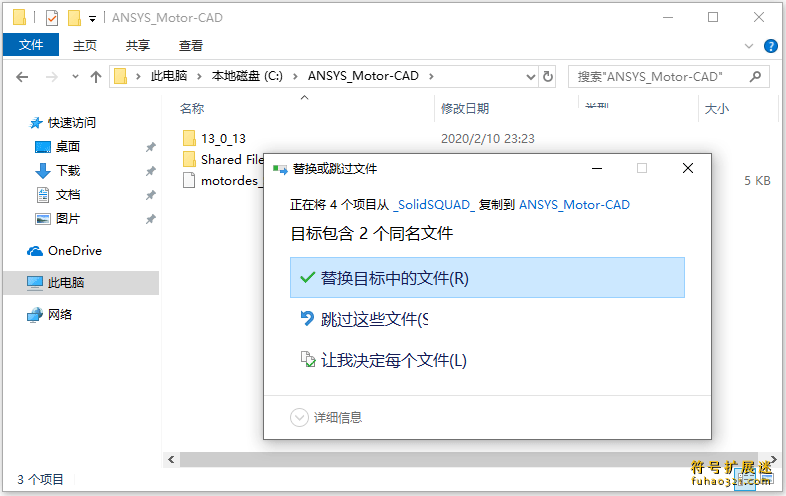Click the new folder icon in title bar

click(x=74, y=18)
